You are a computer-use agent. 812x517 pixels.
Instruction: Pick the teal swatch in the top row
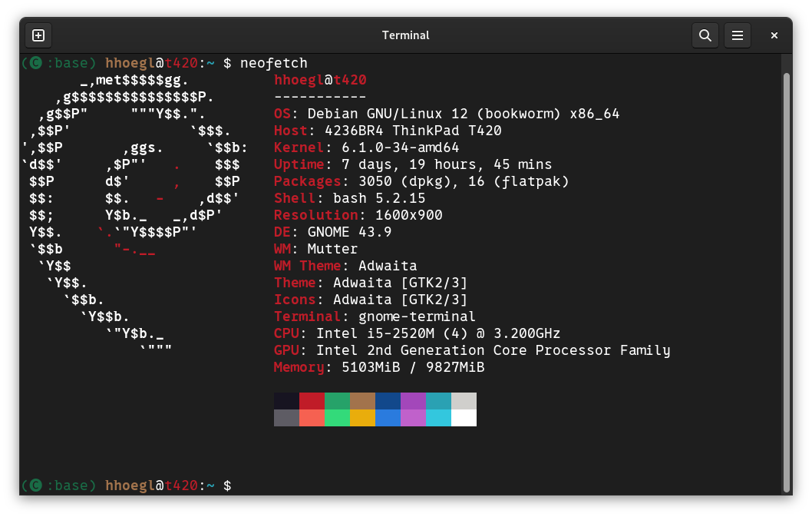(x=438, y=401)
